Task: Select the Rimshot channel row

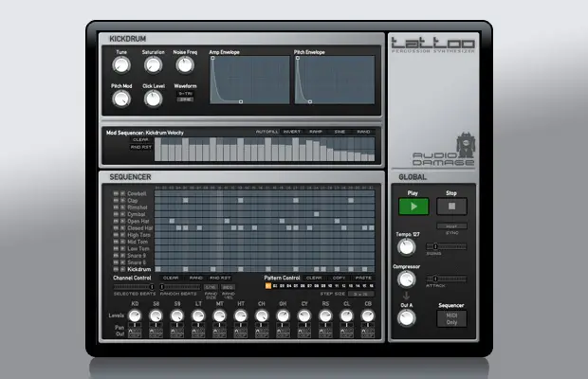Action: (138, 208)
